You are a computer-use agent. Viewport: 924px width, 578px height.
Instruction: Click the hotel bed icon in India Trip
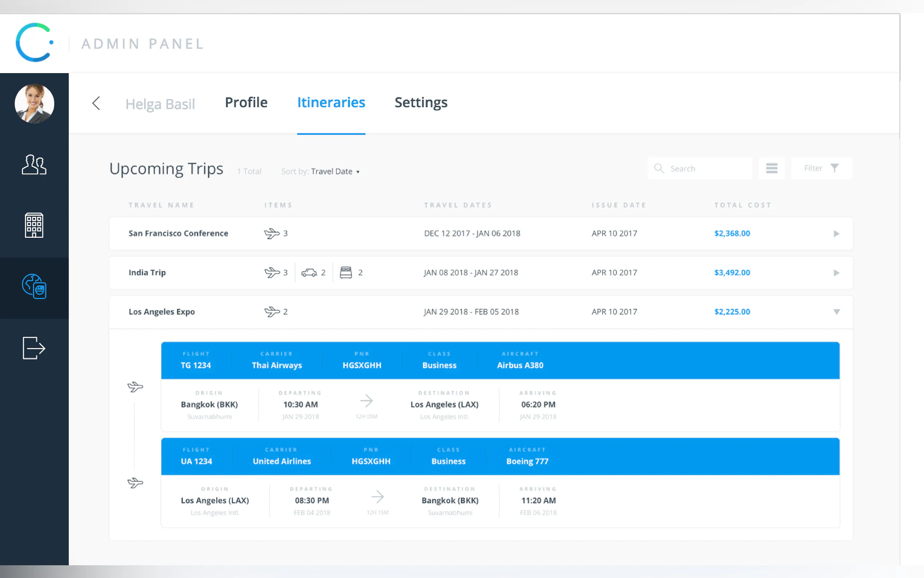[x=346, y=273]
